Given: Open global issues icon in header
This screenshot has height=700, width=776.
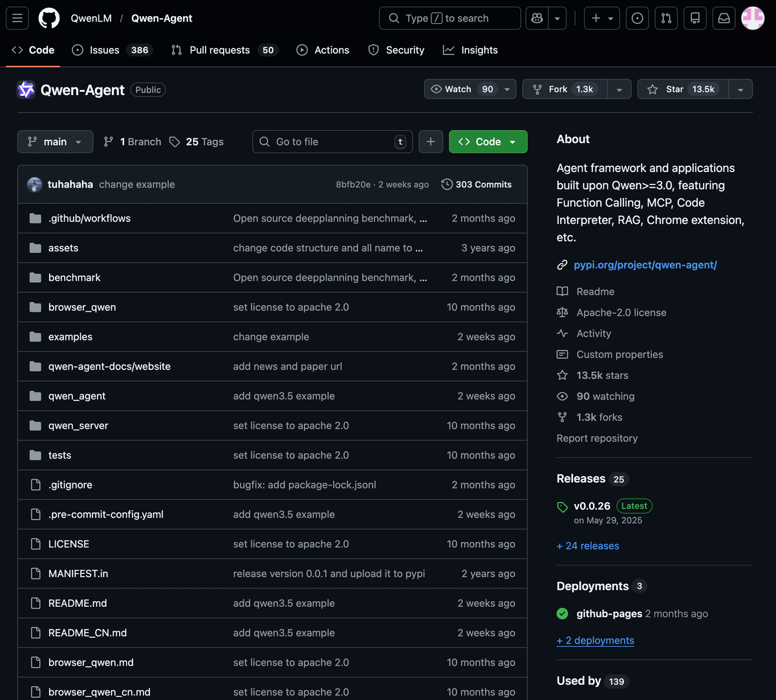Looking at the screenshot, I should click(638, 18).
